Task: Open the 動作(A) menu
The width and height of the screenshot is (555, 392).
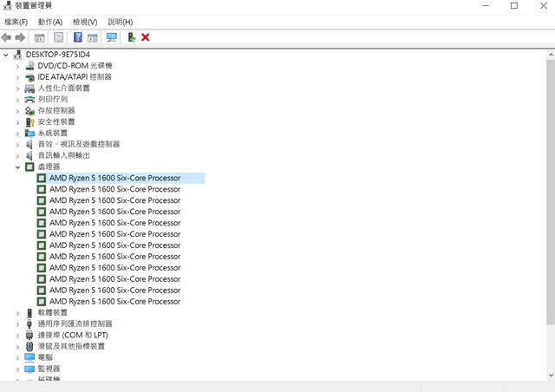Action: (x=50, y=22)
